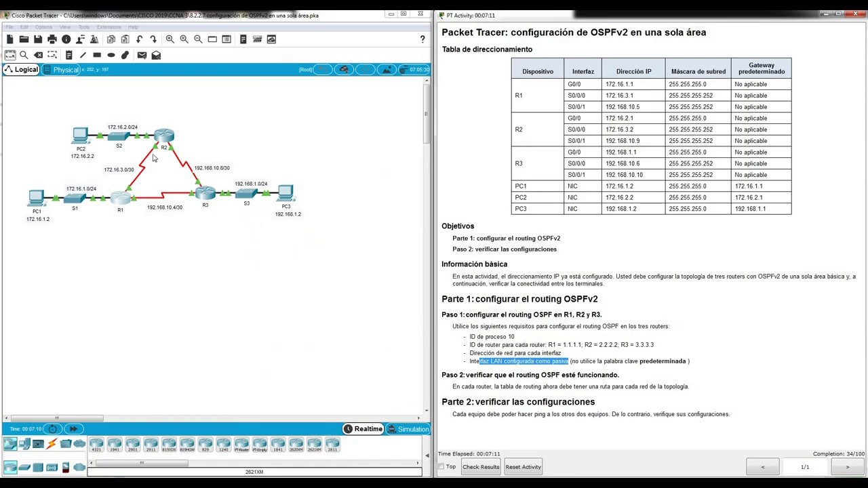The image size is (868, 488).
Task: Click router R3 in topology
Action: click(x=205, y=193)
